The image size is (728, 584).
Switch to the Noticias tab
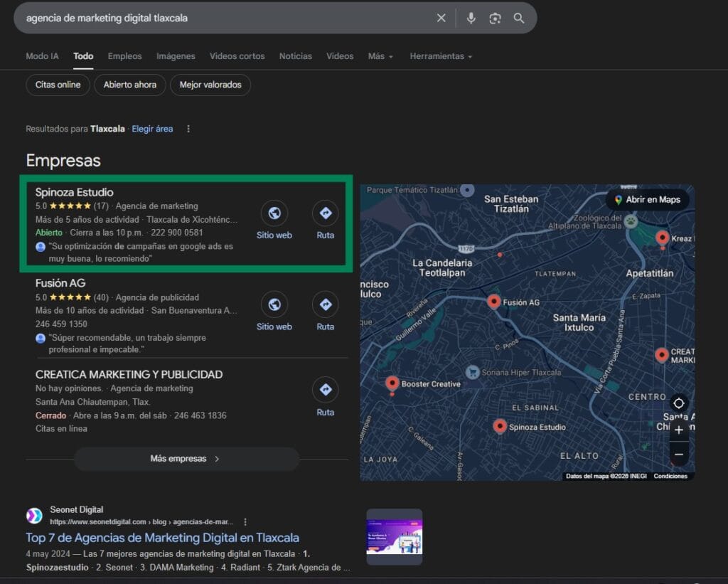coord(295,56)
